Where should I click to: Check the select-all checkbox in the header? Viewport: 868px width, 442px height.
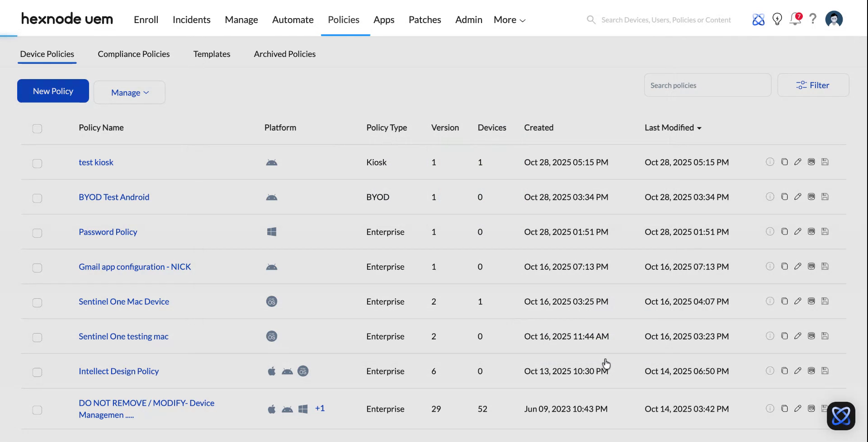[x=37, y=129]
